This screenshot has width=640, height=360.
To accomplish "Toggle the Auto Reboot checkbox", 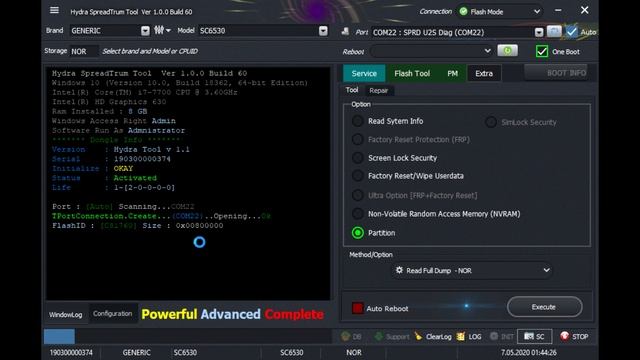I will 358,308.
